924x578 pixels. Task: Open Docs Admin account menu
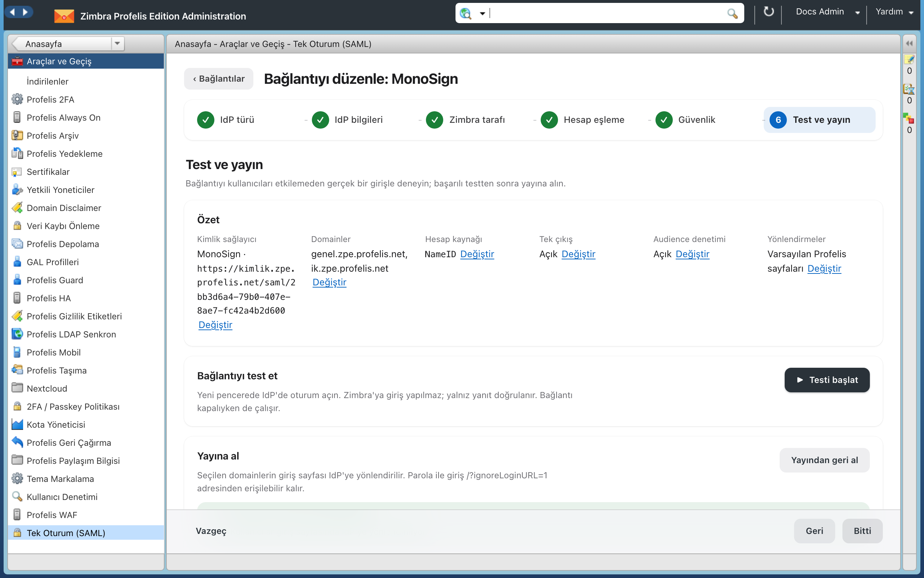[827, 12]
